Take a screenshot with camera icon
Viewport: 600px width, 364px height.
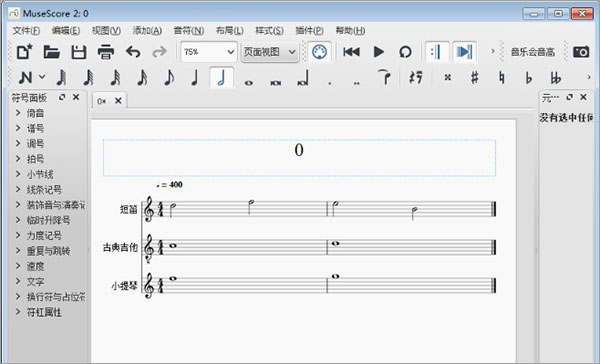click(x=581, y=52)
